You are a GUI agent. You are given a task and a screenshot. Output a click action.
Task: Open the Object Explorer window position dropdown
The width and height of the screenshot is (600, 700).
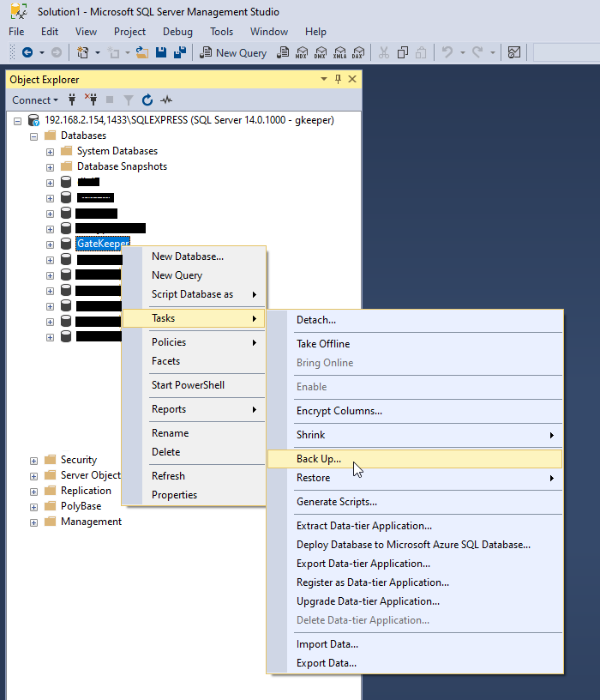click(x=324, y=79)
